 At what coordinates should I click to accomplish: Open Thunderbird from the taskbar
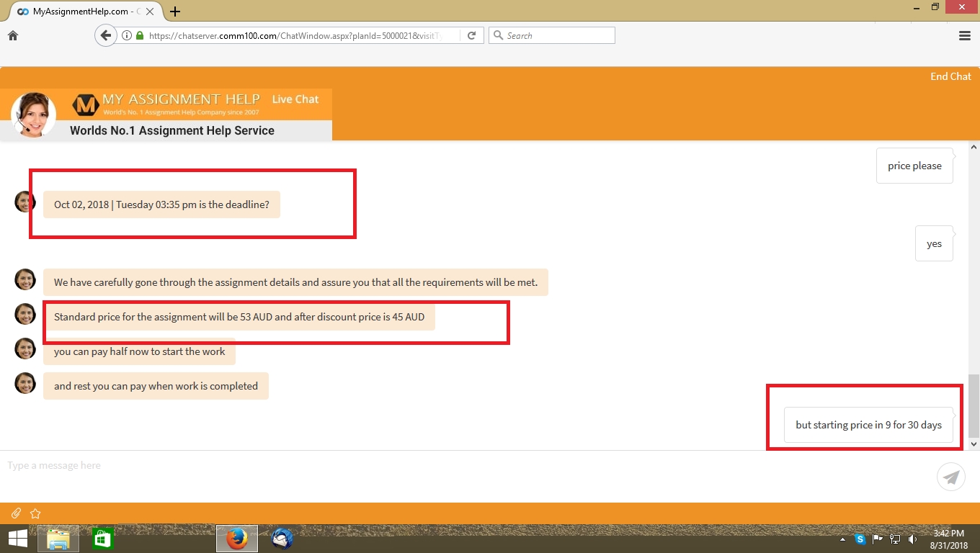click(282, 539)
